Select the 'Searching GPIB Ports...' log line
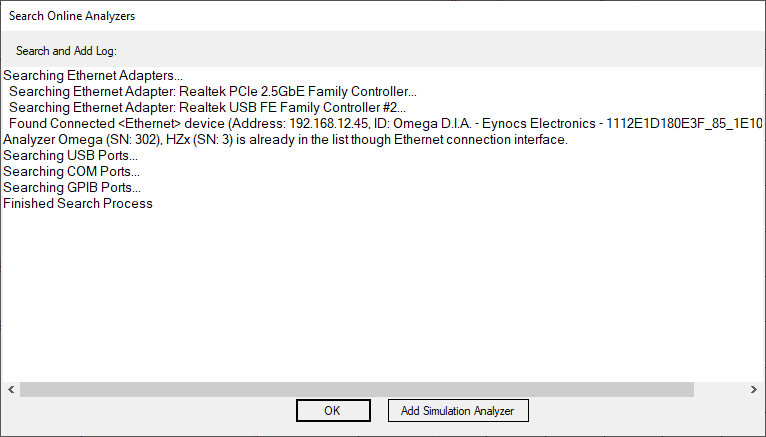The width and height of the screenshot is (766, 437). (x=72, y=187)
